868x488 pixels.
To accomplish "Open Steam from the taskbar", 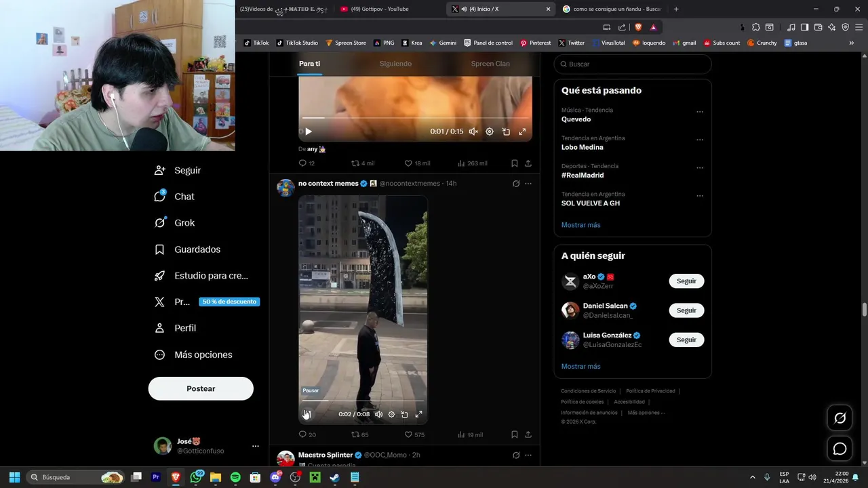I will pyautogui.click(x=334, y=477).
